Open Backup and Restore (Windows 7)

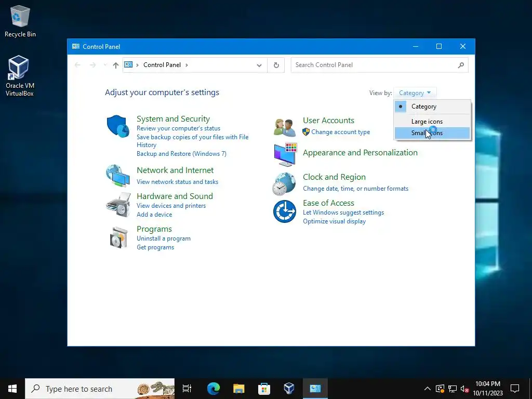pos(181,154)
